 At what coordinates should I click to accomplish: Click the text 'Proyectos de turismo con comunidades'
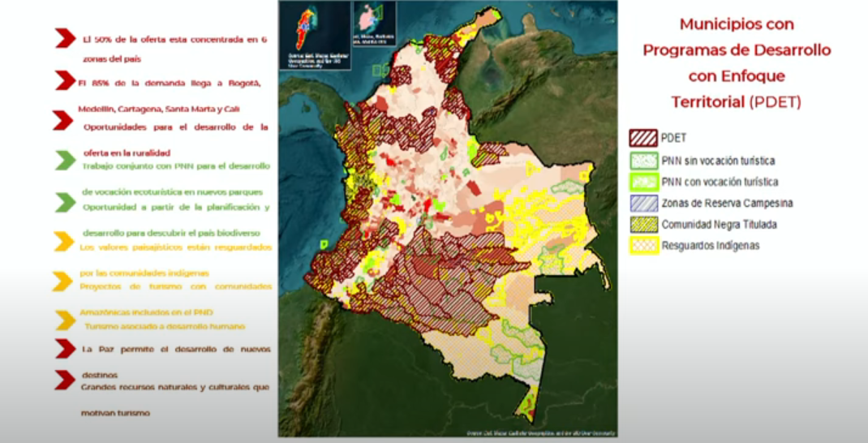(x=175, y=286)
